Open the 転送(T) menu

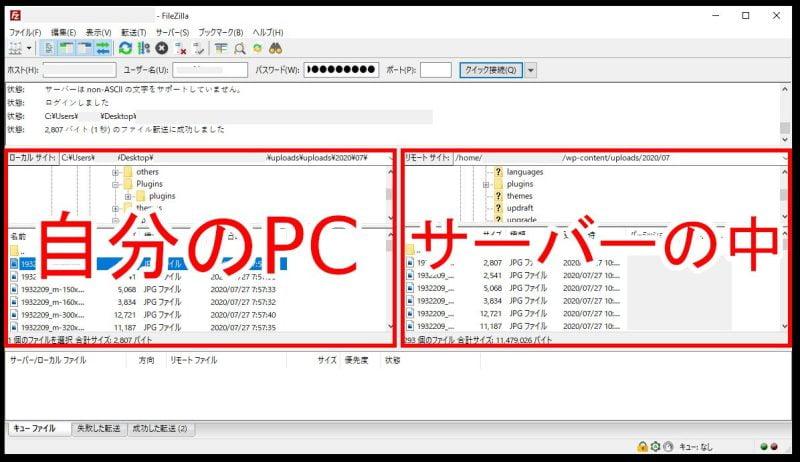point(134,32)
